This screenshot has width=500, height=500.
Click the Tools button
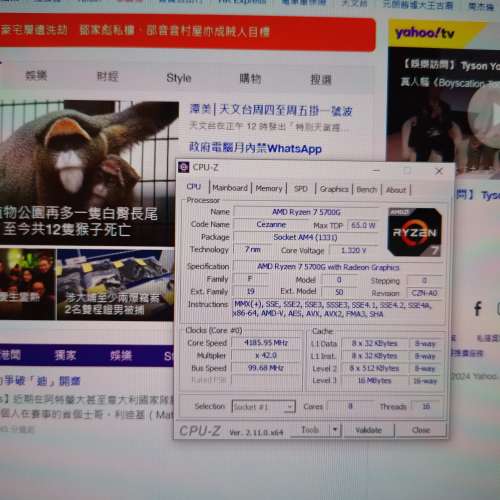[x=310, y=429]
